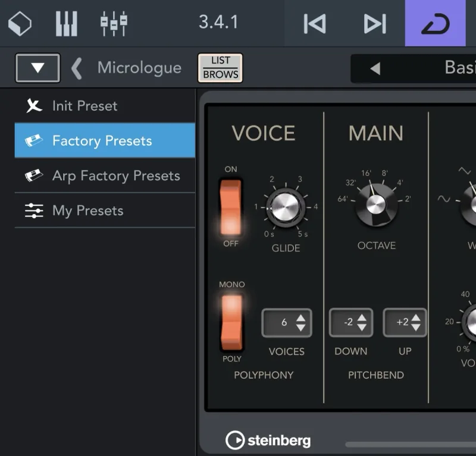Click the GLIDE time knob
The width and height of the screenshot is (476, 456).
(x=285, y=207)
